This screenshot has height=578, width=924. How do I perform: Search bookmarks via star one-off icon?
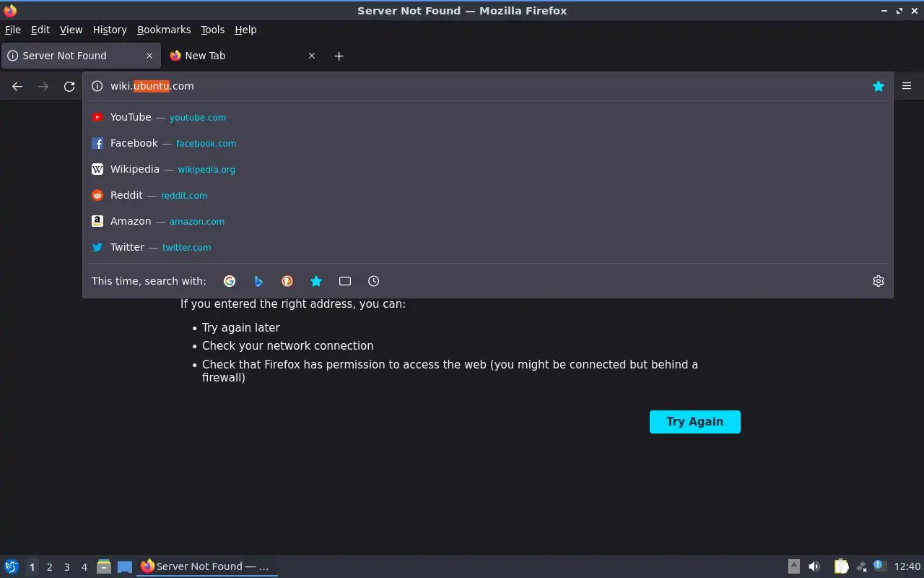coord(316,281)
